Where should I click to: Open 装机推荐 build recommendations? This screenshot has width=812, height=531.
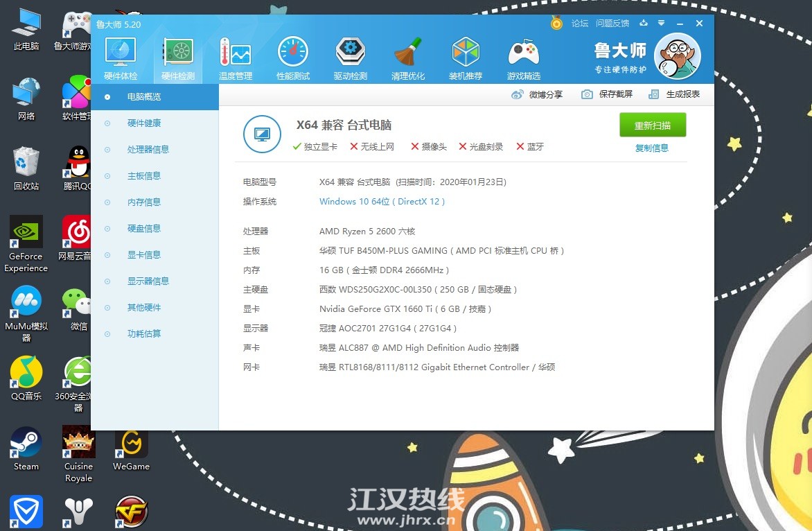tap(466, 58)
